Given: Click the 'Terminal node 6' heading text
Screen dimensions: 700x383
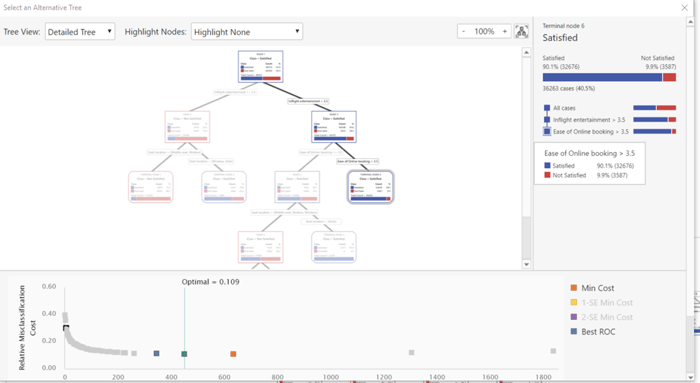Looking at the screenshot, I should [x=563, y=26].
